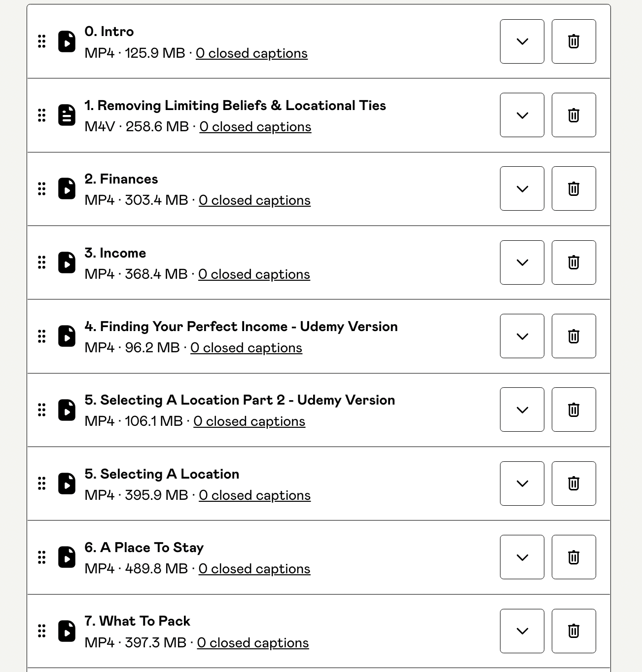642x672 pixels.
Task: Expand the 6. A Place To Stay row
Action: click(x=522, y=557)
